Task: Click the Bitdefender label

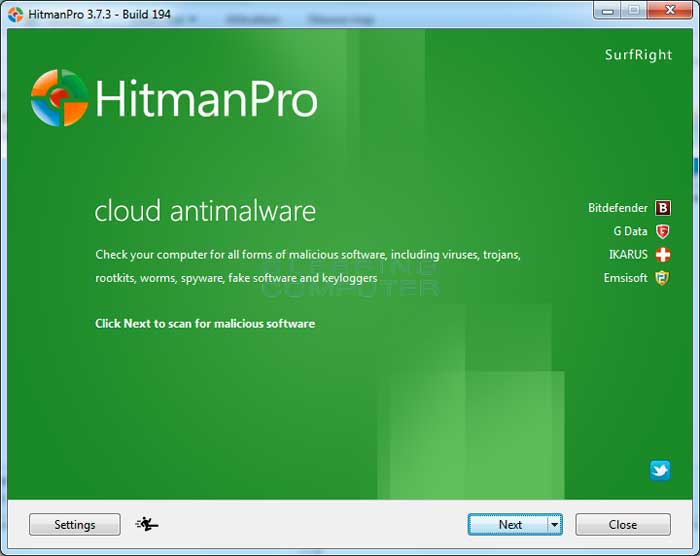Action: [x=617, y=208]
